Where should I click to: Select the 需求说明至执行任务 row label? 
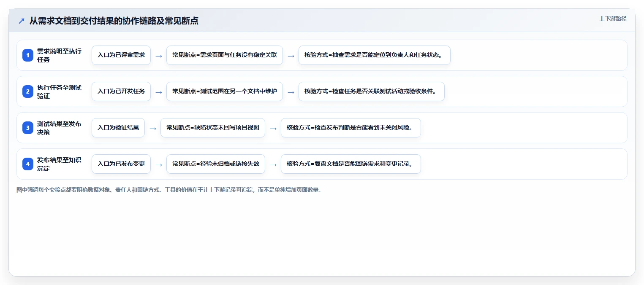coord(59,55)
